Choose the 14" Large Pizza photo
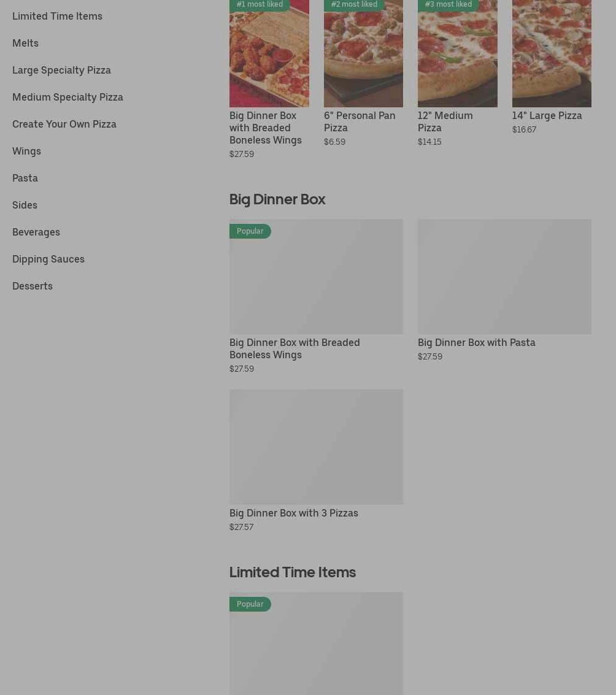The height and width of the screenshot is (695, 616). point(552,55)
